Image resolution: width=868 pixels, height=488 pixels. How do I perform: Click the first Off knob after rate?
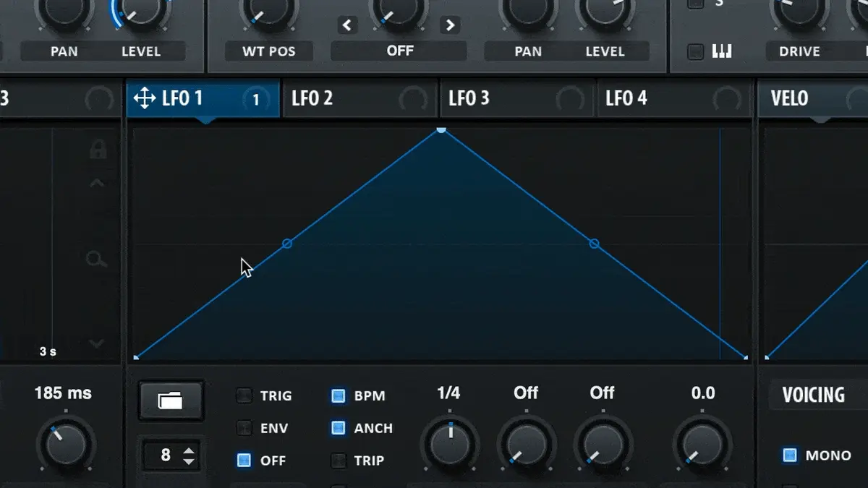527,443
